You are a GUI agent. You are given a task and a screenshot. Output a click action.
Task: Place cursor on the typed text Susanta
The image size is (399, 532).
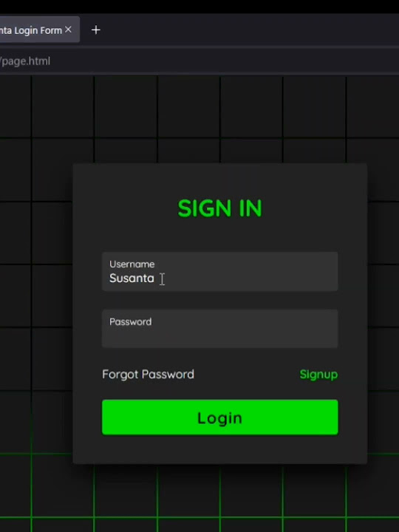pyautogui.click(x=132, y=279)
